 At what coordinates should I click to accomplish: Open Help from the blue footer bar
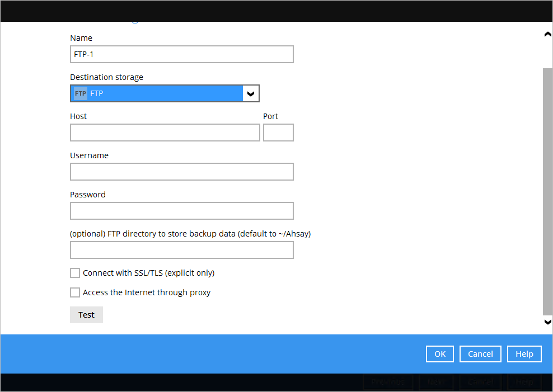pos(524,354)
